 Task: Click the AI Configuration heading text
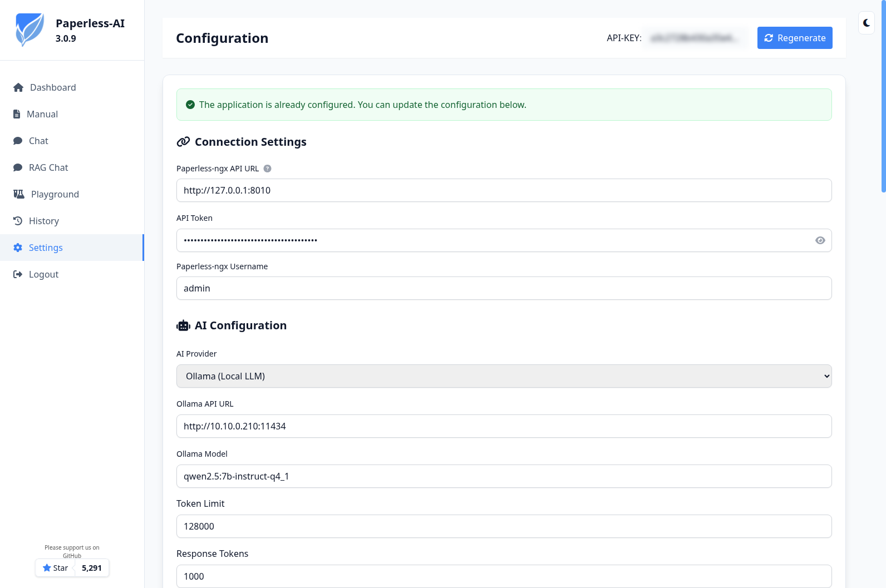click(x=240, y=325)
